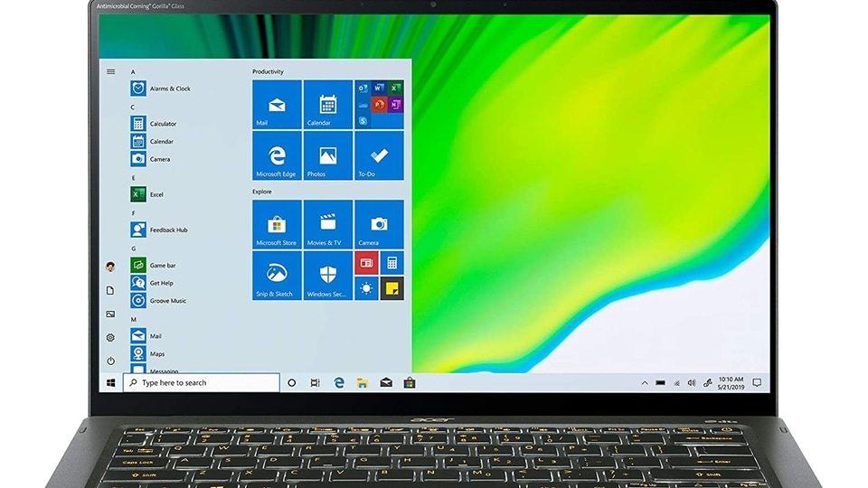Open Game bar app
The height and width of the screenshot is (488, 868).
[x=154, y=266]
